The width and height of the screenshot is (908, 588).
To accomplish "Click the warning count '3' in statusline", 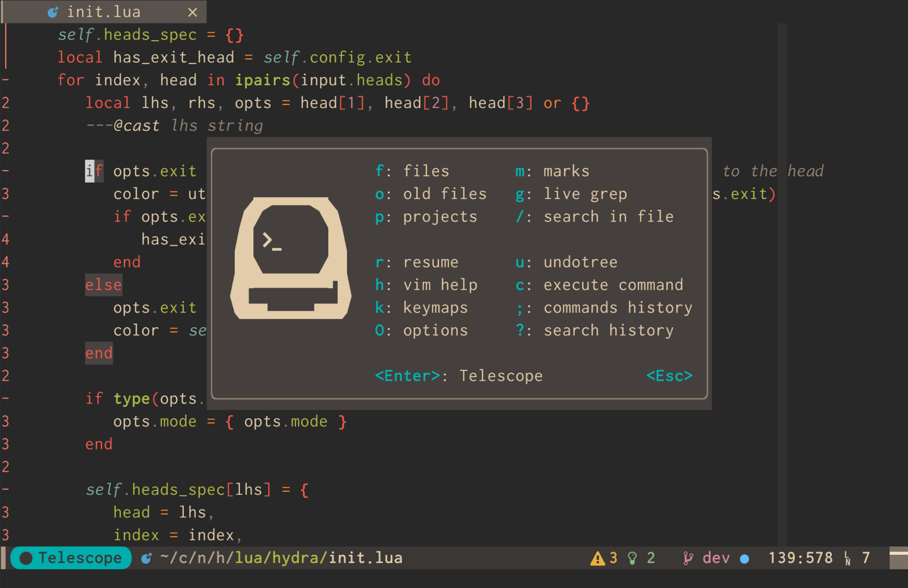I will [x=613, y=558].
